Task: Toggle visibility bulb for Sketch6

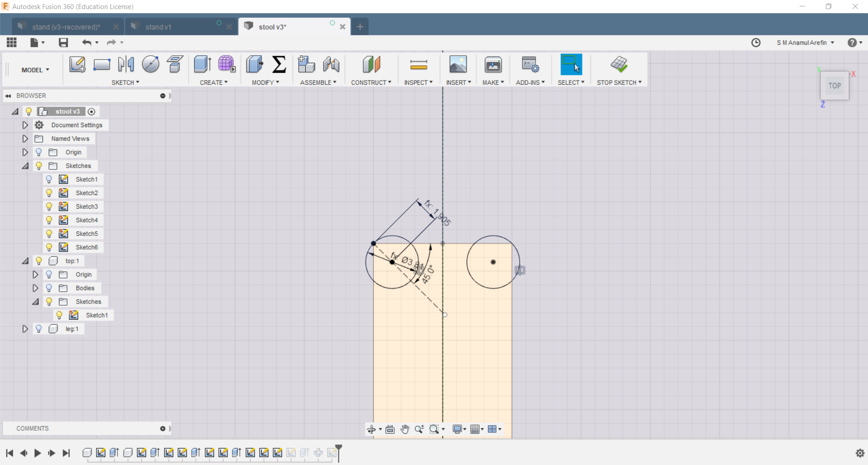Action: point(49,247)
